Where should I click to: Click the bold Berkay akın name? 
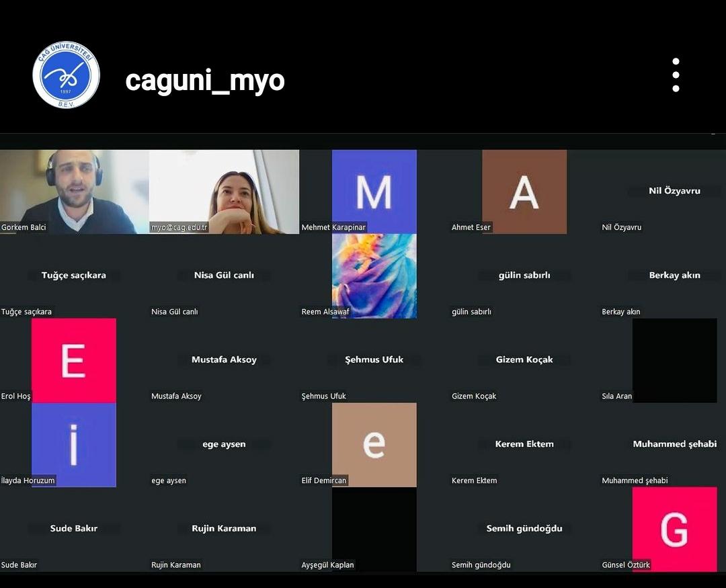[675, 275]
